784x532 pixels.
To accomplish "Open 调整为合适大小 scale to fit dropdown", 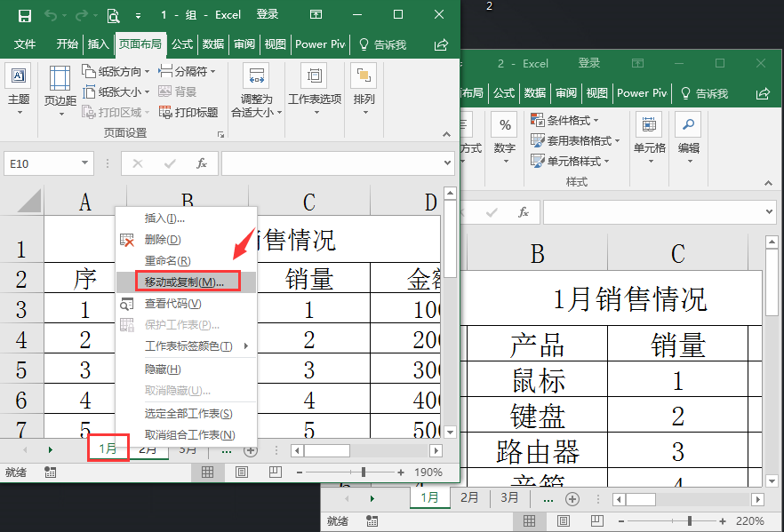I will [x=257, y=90].
